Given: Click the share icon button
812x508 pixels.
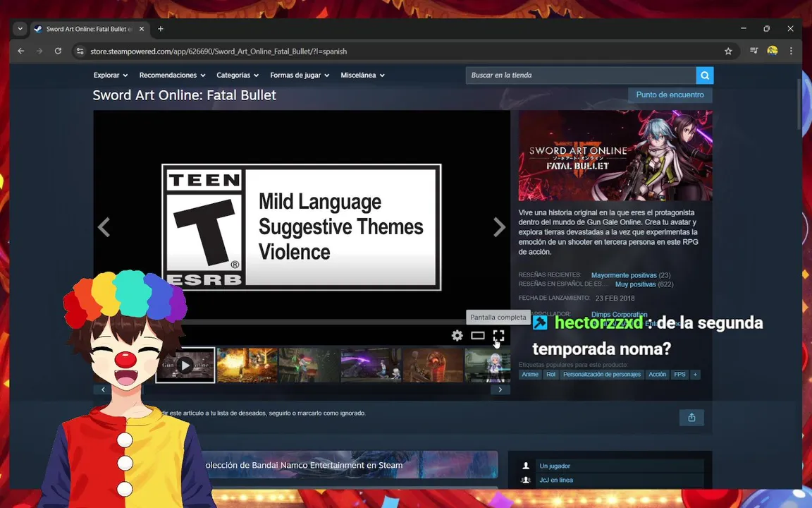Looking at the screenshot, I should [691, 417].
